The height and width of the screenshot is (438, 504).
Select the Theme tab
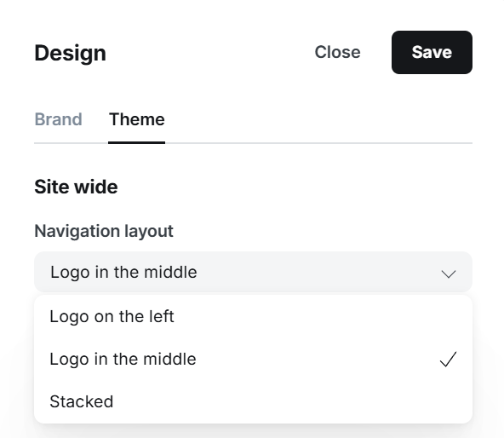[x=136, y=119]
